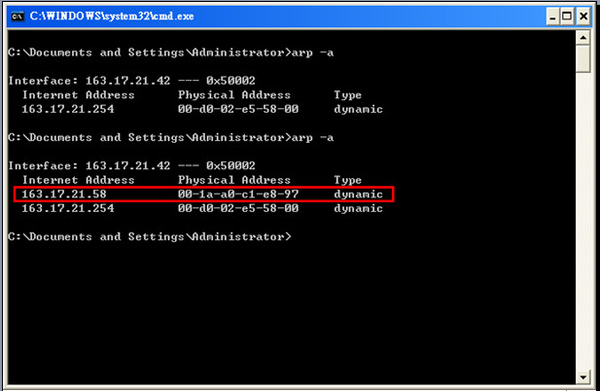
Task: Click the first 'Internet Address' column header
Action: tap(78, 95)
